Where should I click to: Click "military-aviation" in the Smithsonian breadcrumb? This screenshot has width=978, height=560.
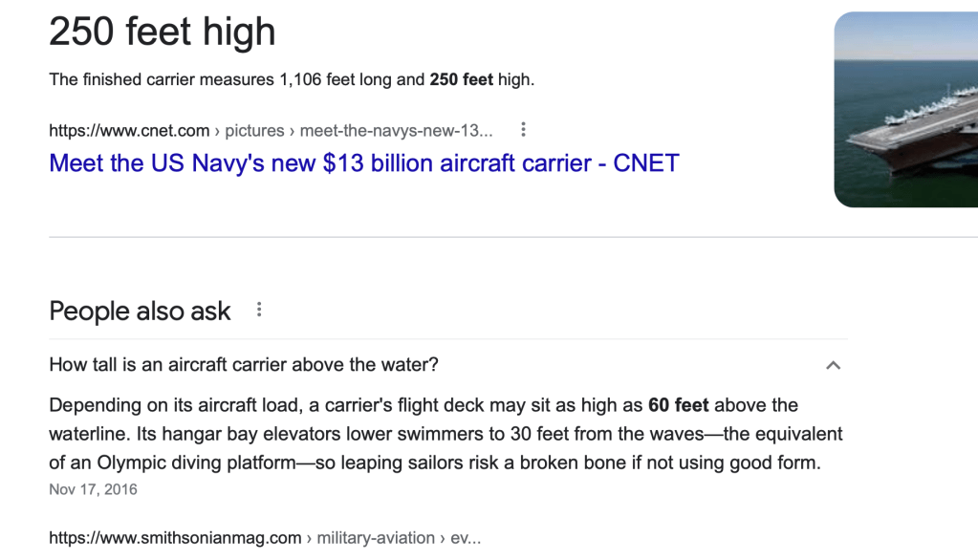tap(378, 538)
